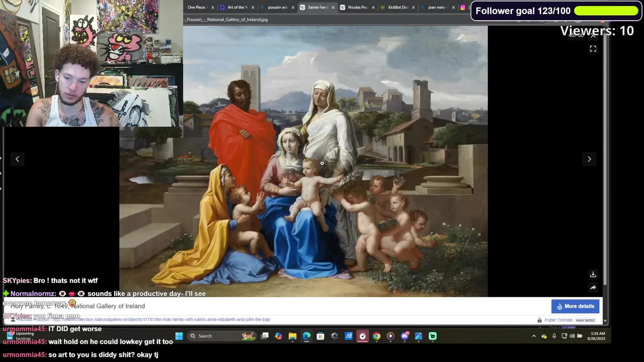Open the green Kick app in taskbar

click(x=433, y=336)
